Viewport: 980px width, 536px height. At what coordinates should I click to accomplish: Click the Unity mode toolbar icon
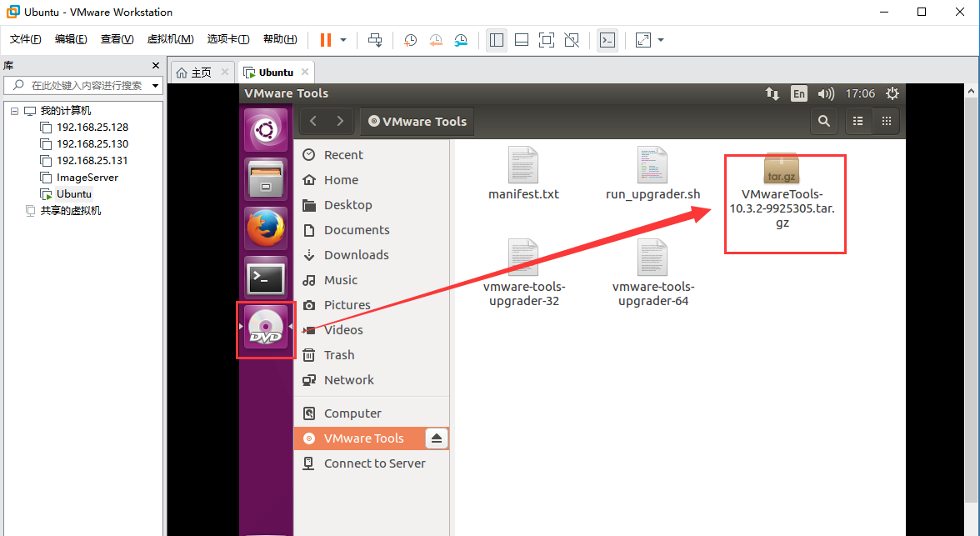click(x=572, y=40)
